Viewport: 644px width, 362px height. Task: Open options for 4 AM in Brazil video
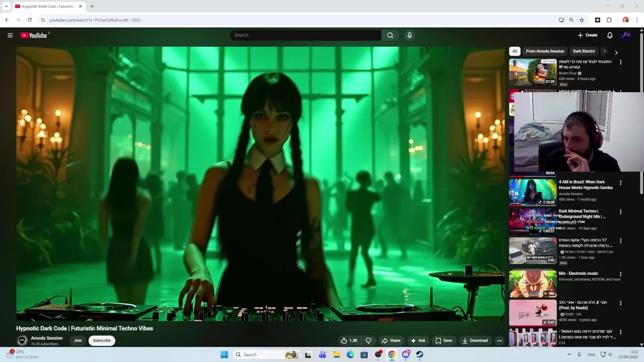[620, 183]
